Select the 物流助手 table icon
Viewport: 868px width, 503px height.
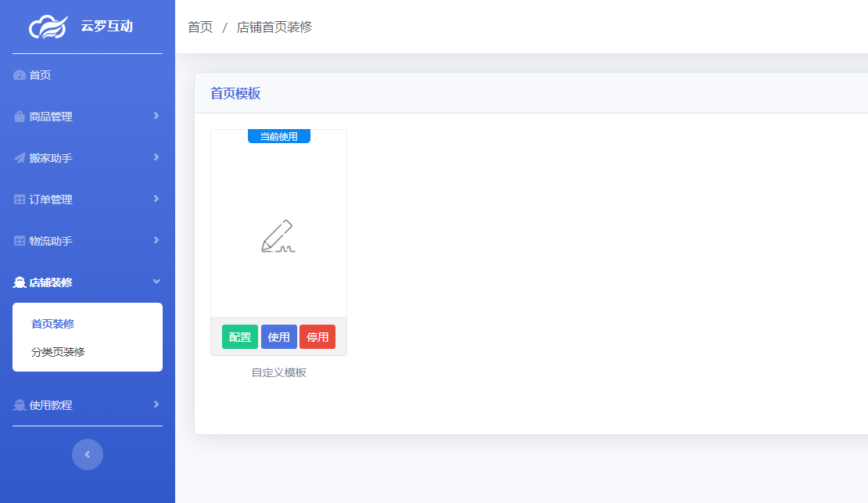(x=19, y=240)
